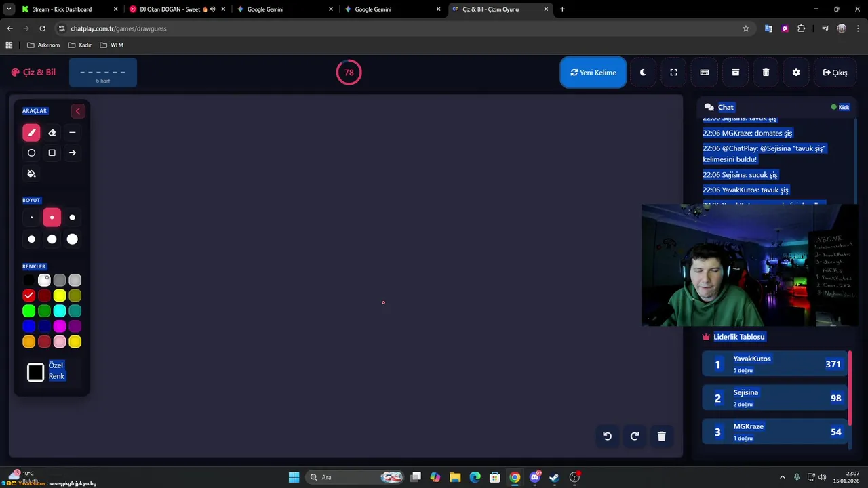The width and height of the screenshot is (868, 488).
Task: Click the Kick connection status indicator
Action: coord(840,107)
